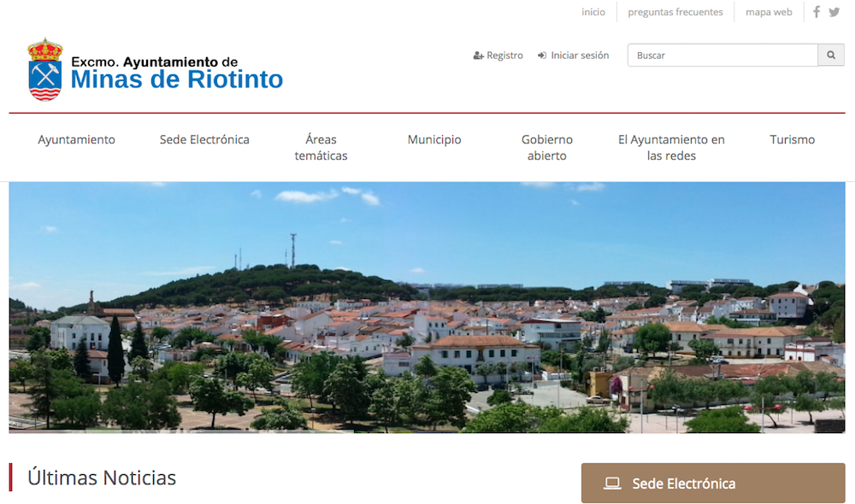Click the inicio link
The image size is (855, 504).
pyautogui.click(x=593, y=12)
